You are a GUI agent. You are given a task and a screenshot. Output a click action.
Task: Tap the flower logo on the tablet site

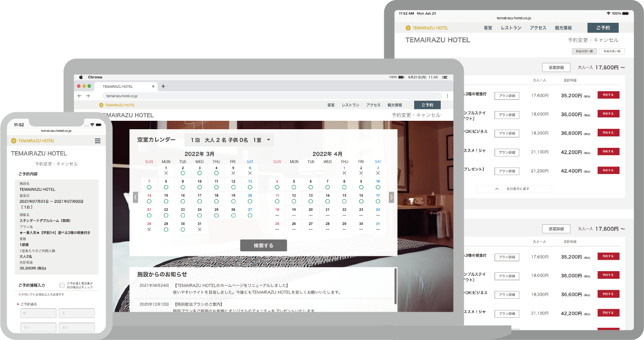408,28
